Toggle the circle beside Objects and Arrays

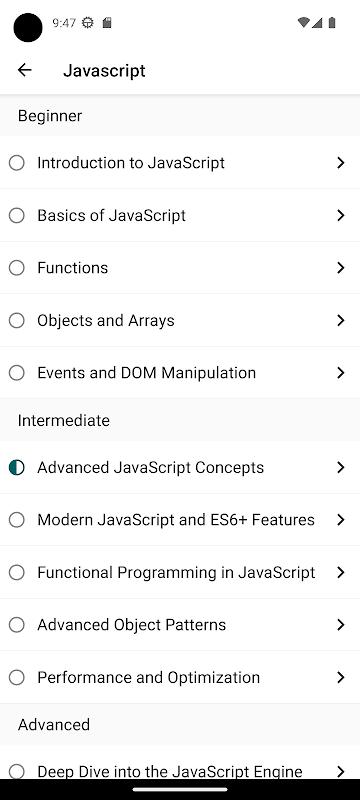[x=17, y=320]
